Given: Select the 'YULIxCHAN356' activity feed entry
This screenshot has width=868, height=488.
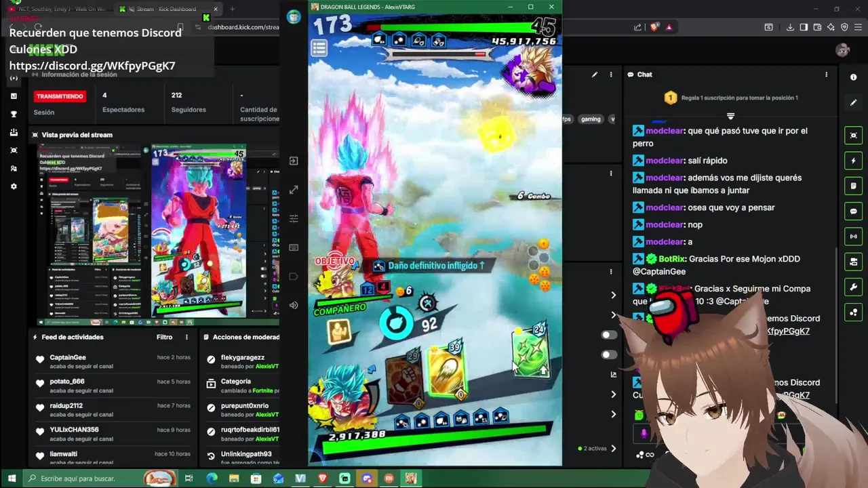Looking at the screenshot, I should pyautogui.click(x=113, y=434).
